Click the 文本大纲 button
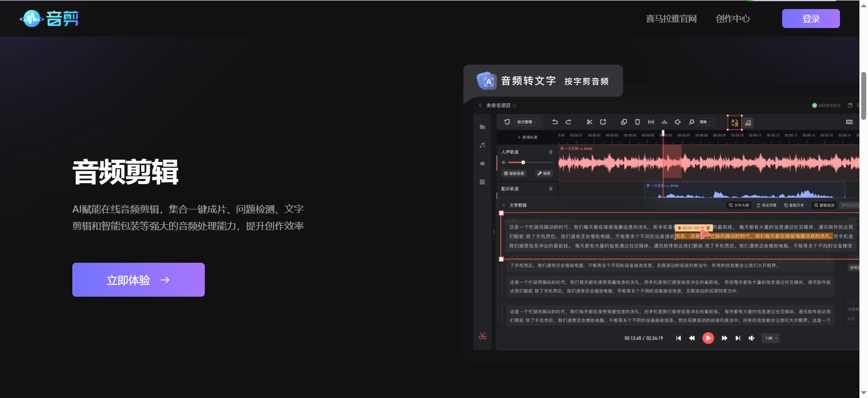Image resolution: width=868 pixels, height=398 pixels. (739, 205)
